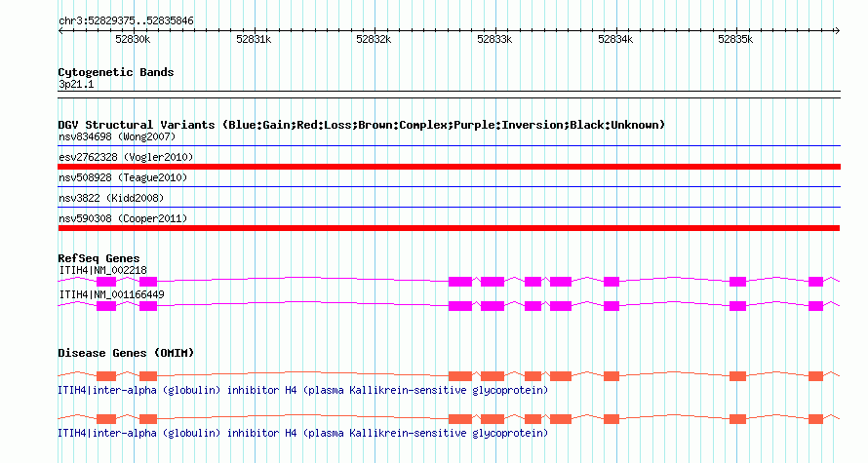Click the 52833k ruler label
The image size is (868, 463).
coord(494,39)
